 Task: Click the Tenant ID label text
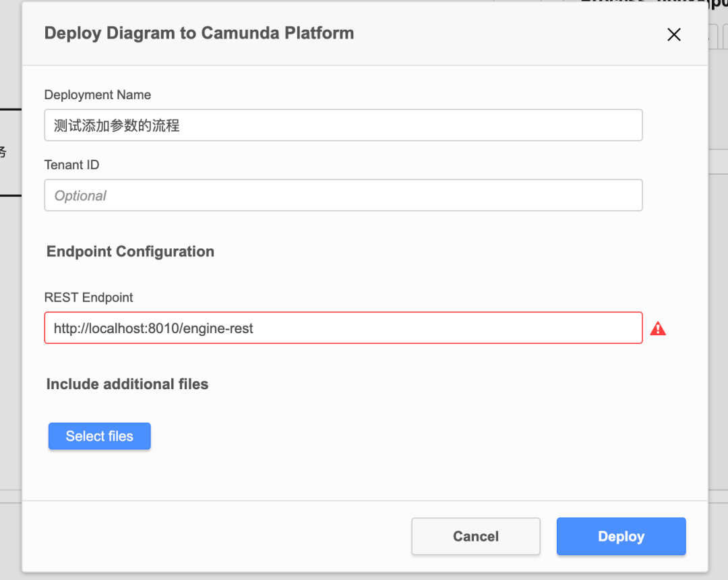(71, 165)
